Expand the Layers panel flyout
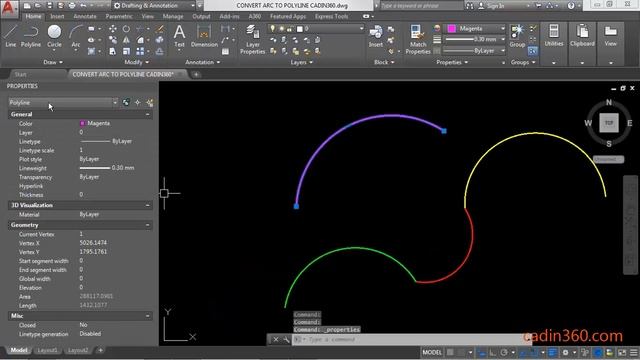640x360 pixels. [302, 62]
